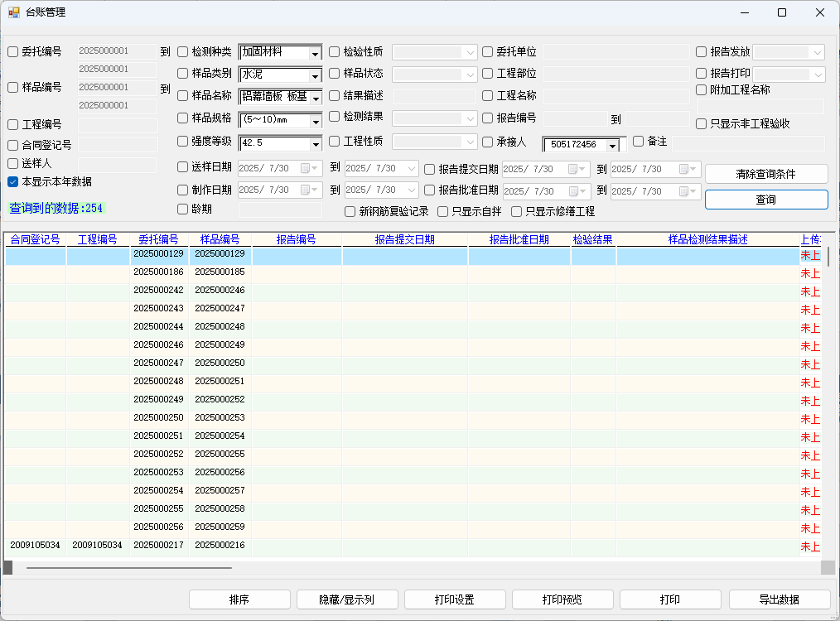840x621 pixels.
Task: Select the row with 委托编号 2025000186
Action: point(158,272)
